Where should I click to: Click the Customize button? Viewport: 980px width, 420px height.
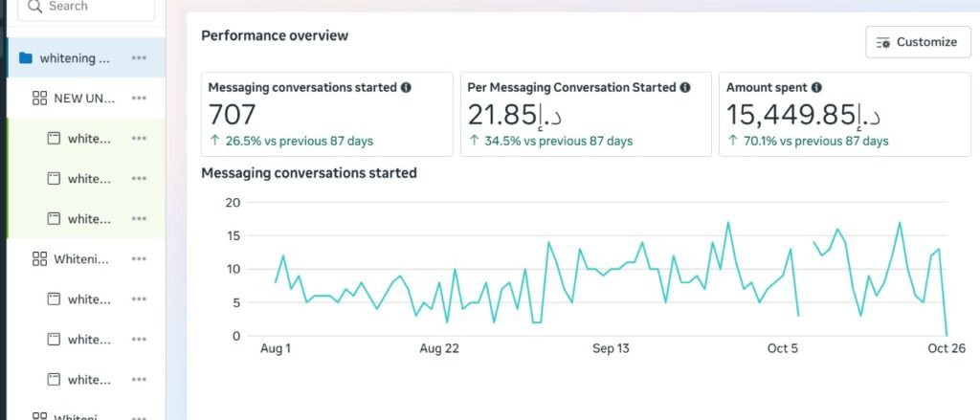(x=917, y=42)
